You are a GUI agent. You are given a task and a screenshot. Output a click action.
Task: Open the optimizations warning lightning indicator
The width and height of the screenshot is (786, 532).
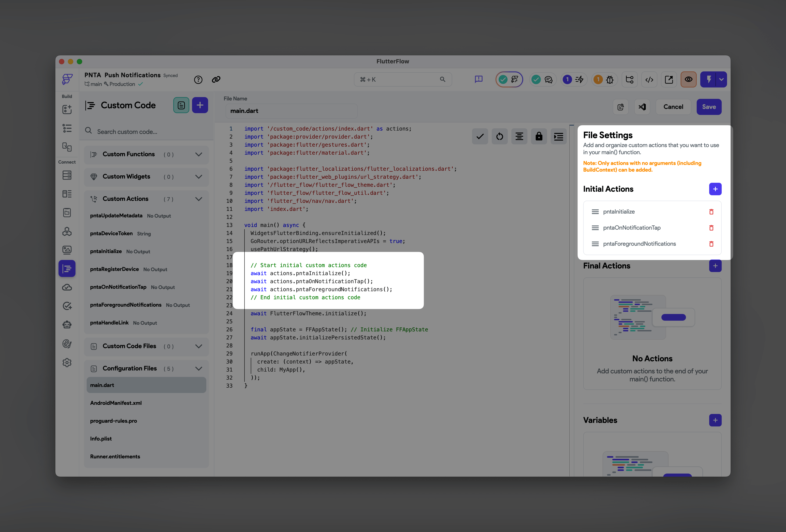pyautogui.click(x=574, y=79)
